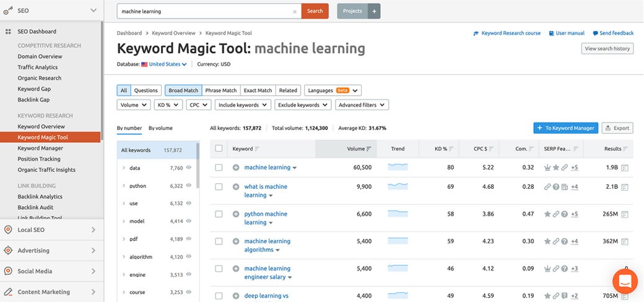Open the CPC filter dropdown
Image resolution: width=644 pixels, height=302 pixels.
coord(198,105)
